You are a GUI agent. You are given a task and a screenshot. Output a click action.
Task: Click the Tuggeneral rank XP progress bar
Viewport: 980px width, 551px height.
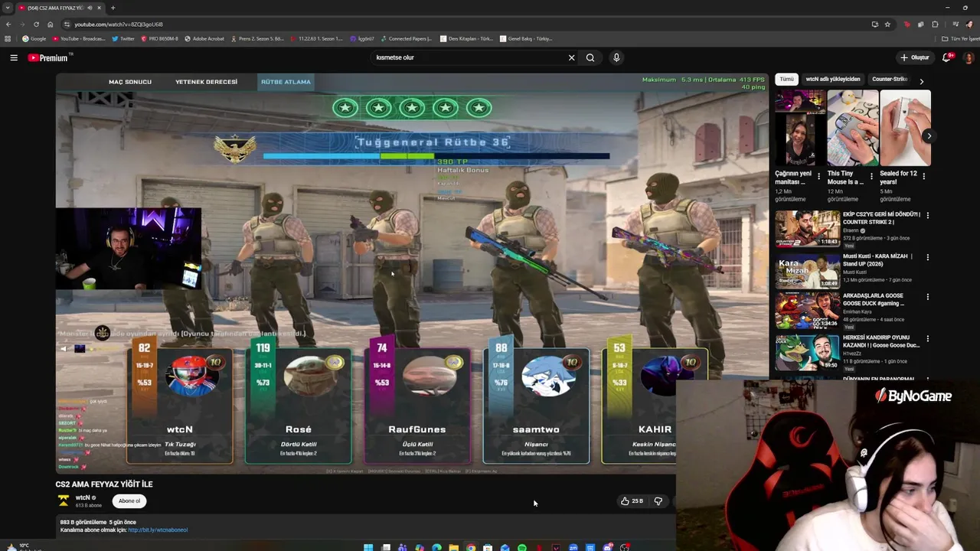coord(436,156)
